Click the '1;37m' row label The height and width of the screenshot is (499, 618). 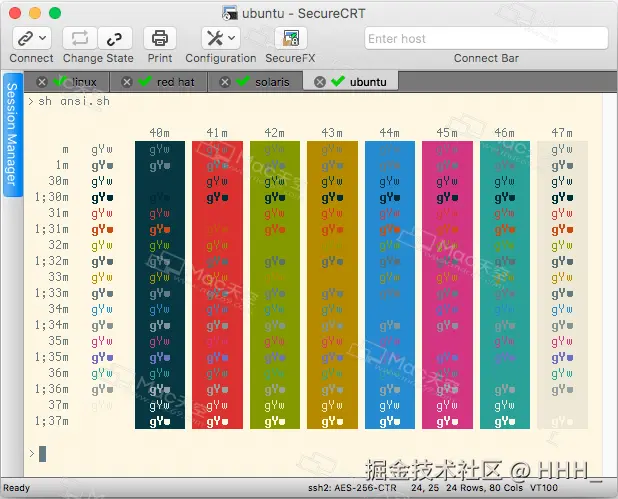52,421
